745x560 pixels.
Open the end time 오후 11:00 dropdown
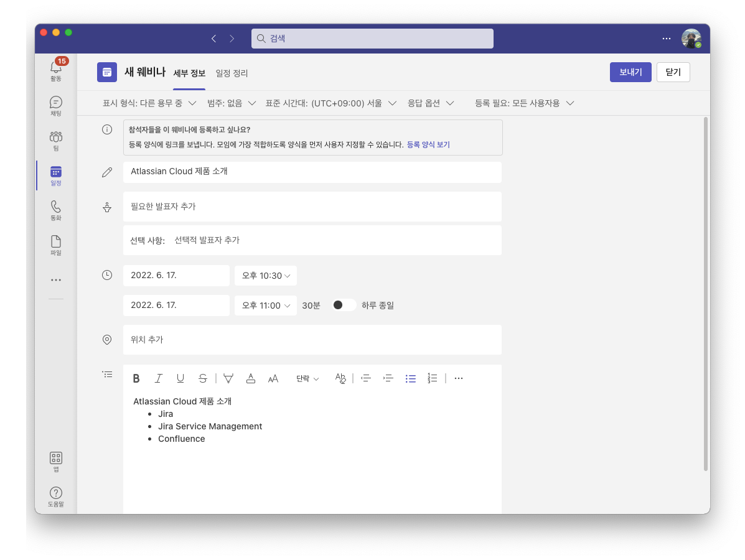[266, 306]
